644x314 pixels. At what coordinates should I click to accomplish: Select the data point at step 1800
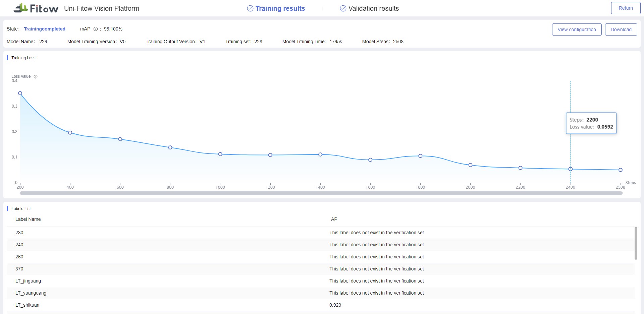point(420,156)
